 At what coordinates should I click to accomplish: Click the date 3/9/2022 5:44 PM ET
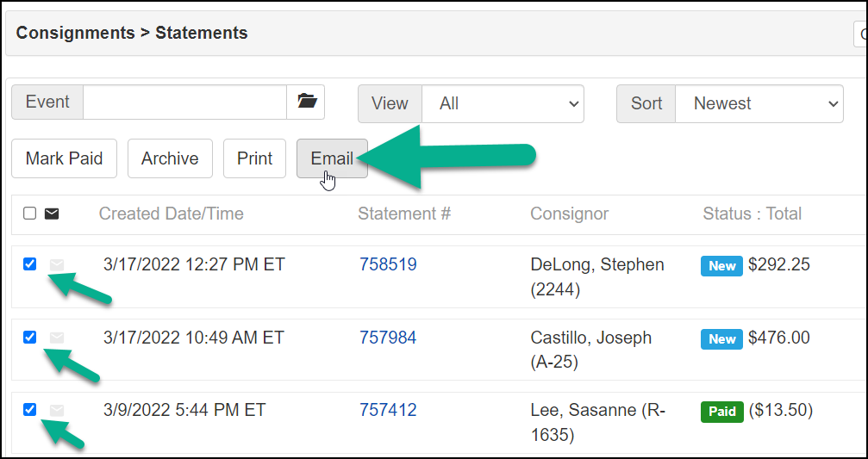coord(184,410)
